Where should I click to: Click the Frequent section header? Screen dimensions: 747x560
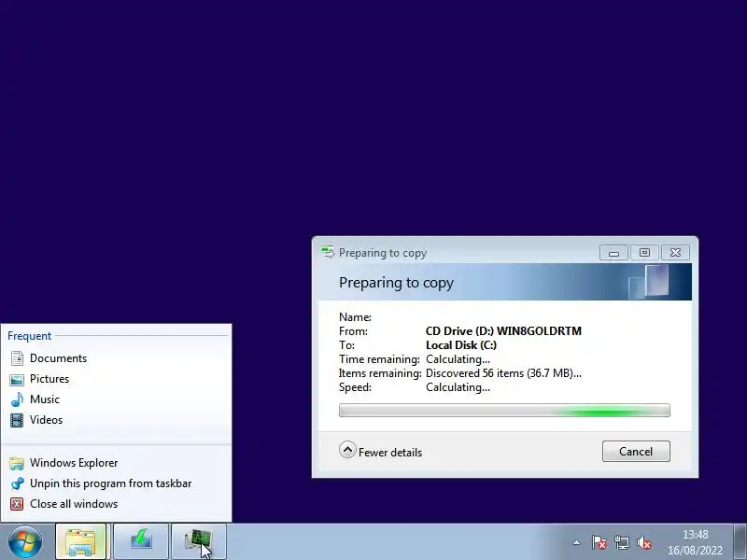tap(29, 336)
